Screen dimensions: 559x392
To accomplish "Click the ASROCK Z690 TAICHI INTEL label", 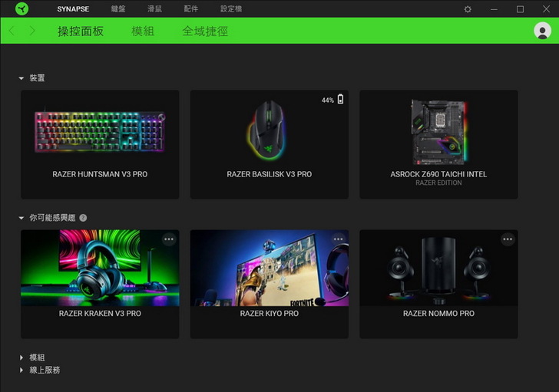I will coord(438,174).
